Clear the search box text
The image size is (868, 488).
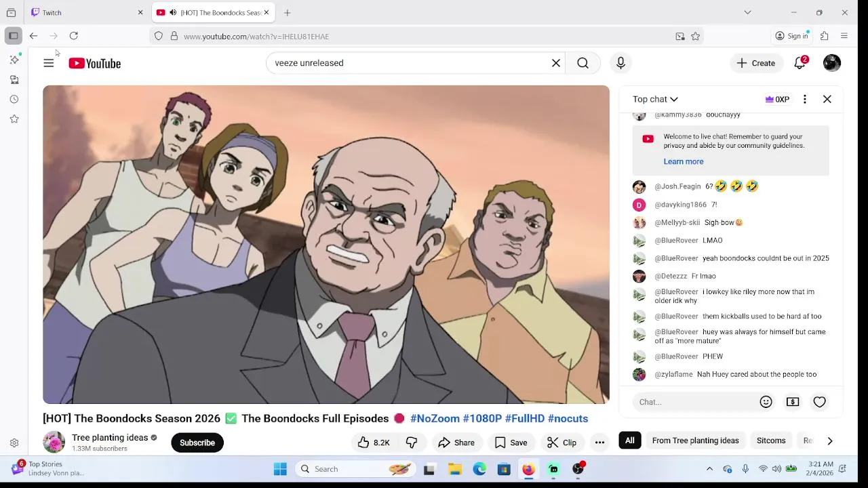tap(556, 63)
